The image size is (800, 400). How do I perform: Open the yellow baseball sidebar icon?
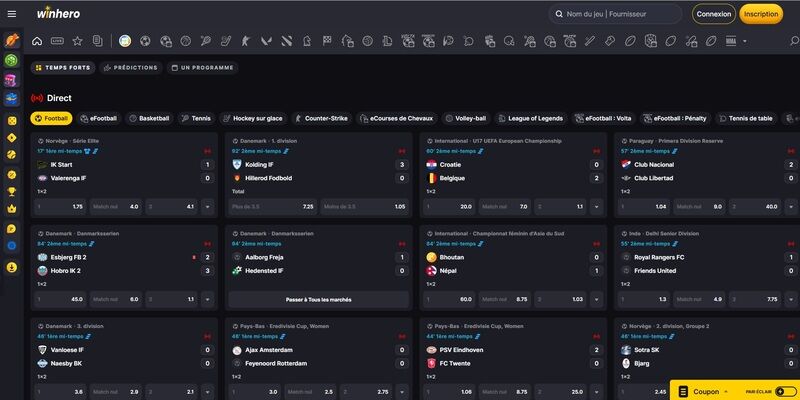[12, 155]
